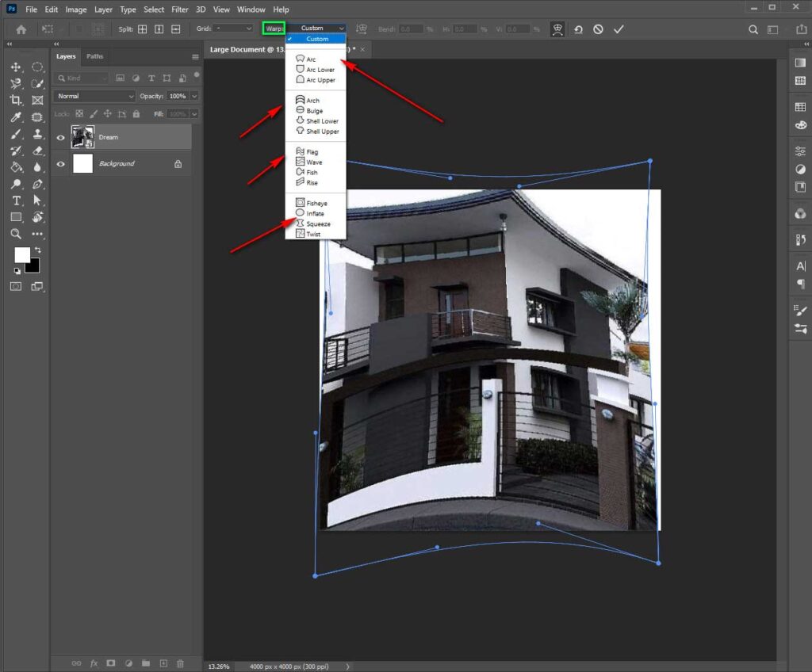Select the Type tool
This screenshot has height=672, width=812.
15,200
